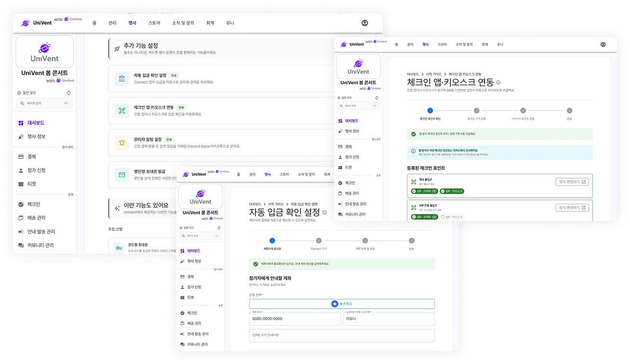Click 페이지 검색 box in 자동 입금 확인 설정 window
Image resolution: width=630 pixels, height=364 pixels.
tap(200, 236)
